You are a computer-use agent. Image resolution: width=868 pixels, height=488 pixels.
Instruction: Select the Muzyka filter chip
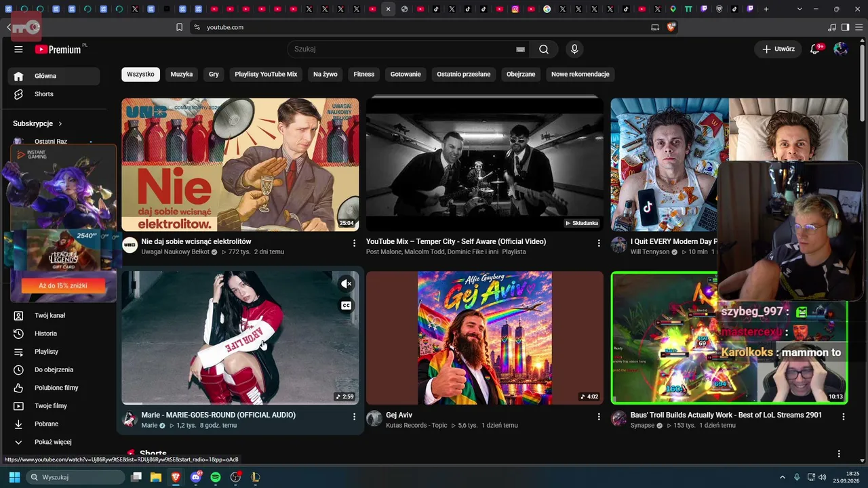(181, 74)
